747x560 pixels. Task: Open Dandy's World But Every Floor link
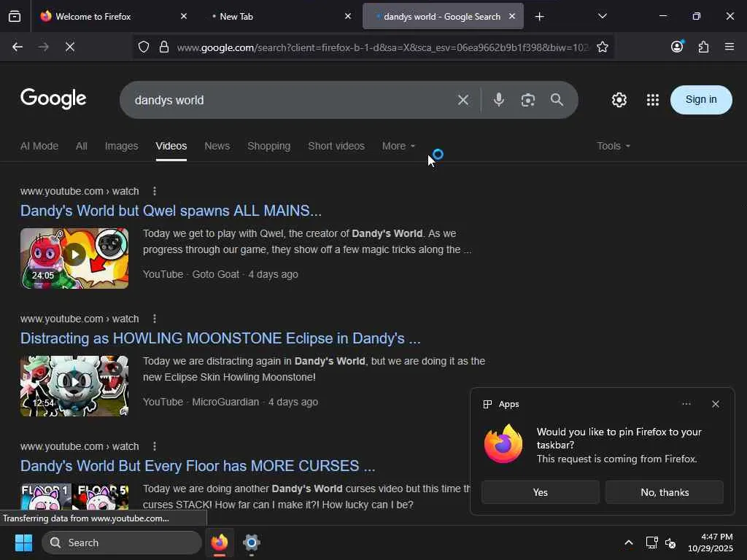[198, 466]
